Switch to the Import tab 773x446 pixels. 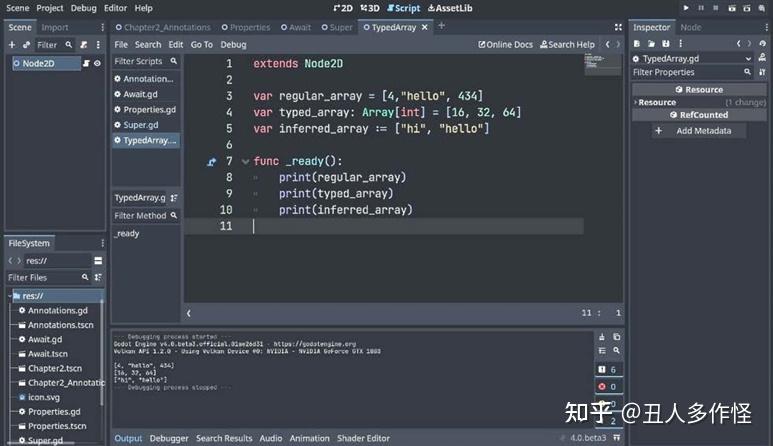coord(55,27)
